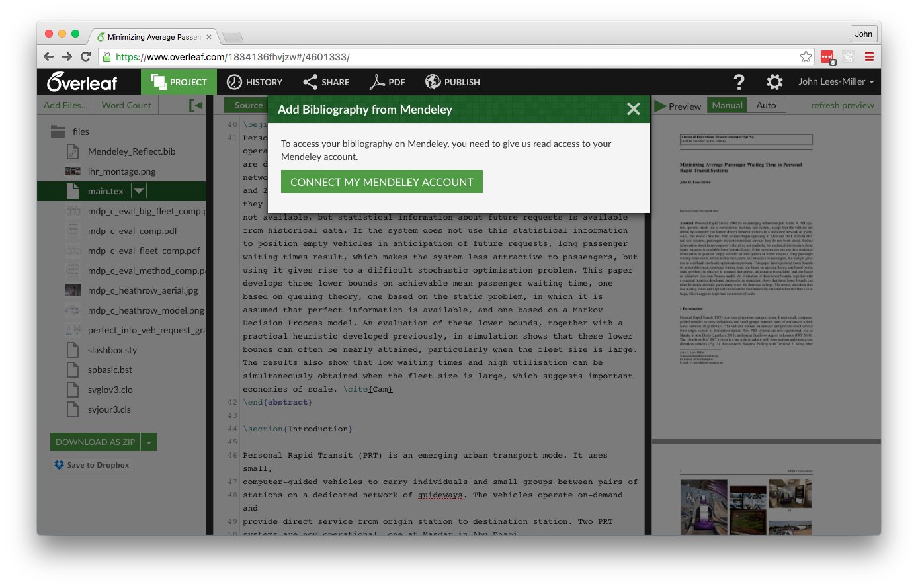Image resolution: width=918 pixels, height=588 pixels.
Task: Expand the Download as ZIP dropdown arrow
Action: pos(149,442)
